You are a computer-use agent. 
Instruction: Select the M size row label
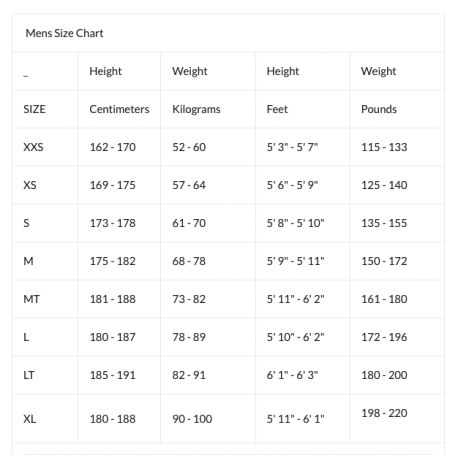point(28,261)
